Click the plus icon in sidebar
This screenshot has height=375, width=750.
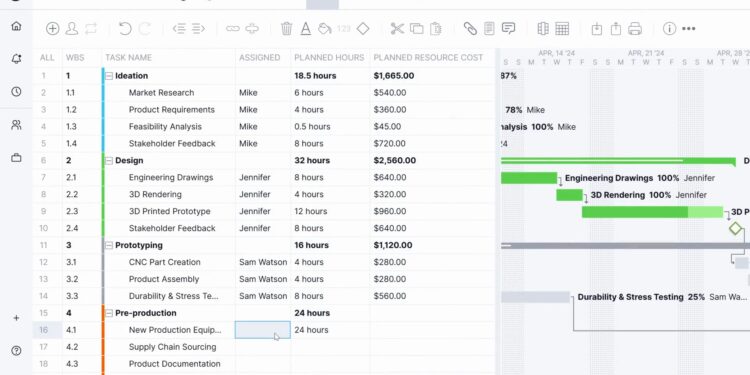pos(16,318)
